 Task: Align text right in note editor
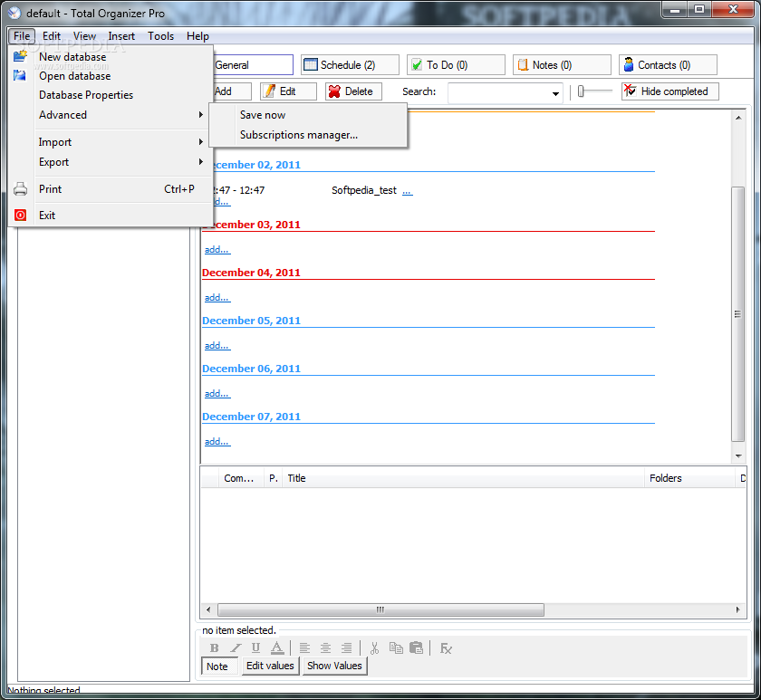(346, 648)
